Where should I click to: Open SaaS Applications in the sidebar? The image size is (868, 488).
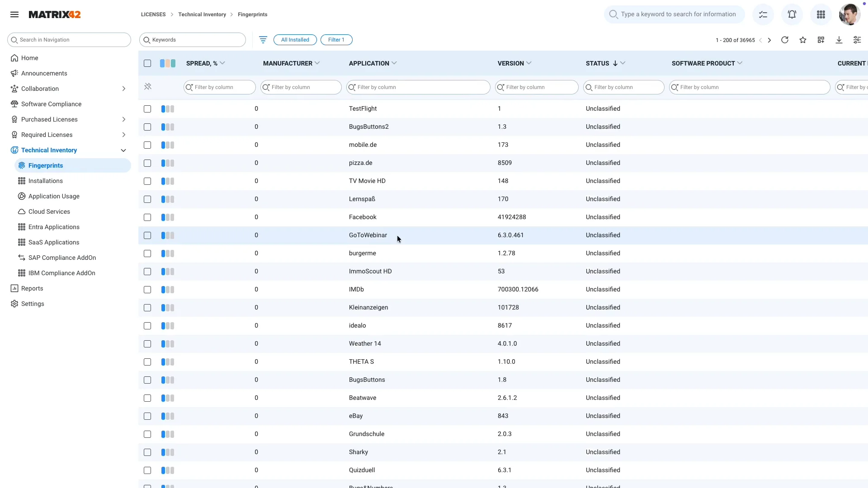(53, 242)
